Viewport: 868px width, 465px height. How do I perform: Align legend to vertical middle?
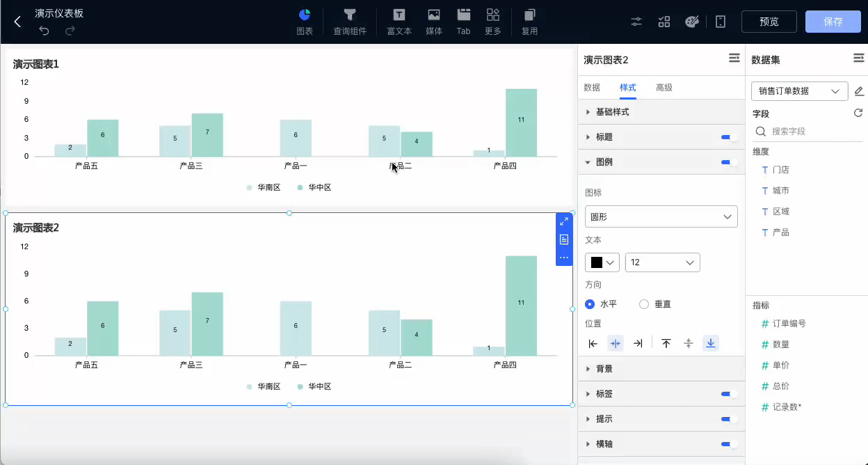(689, 343)
